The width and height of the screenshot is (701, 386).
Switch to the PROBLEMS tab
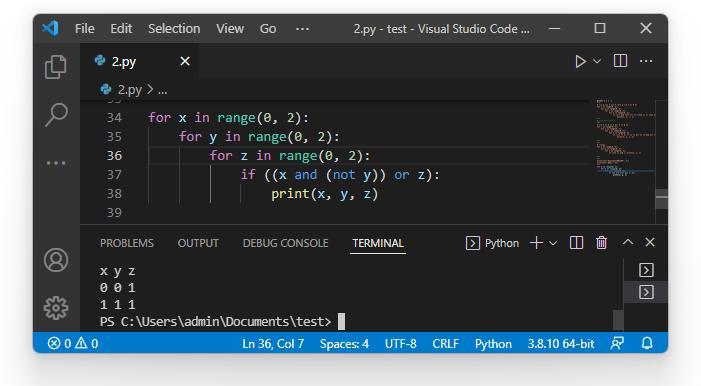(127, 243)
